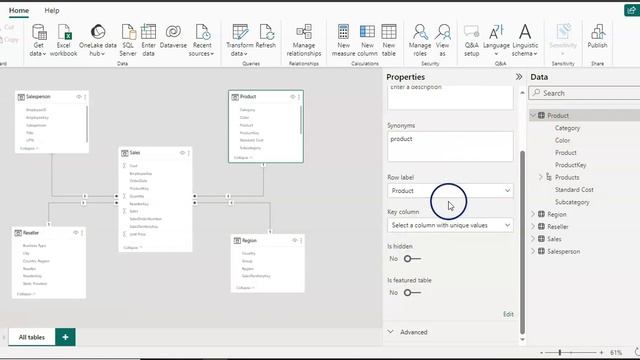Open more options on Sales table card

pyautogui.click(x=189, y=153)
